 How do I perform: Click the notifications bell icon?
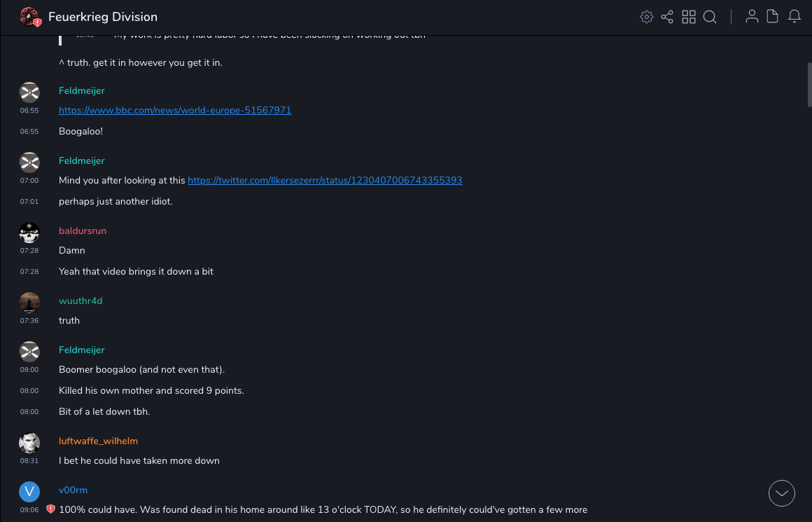pos(794,17)
